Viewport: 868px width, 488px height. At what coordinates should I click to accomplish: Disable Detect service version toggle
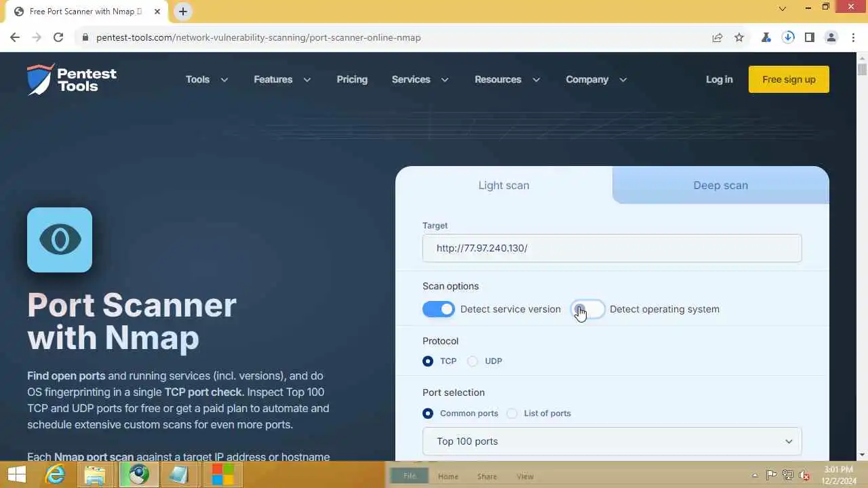(x=439, y=309)
